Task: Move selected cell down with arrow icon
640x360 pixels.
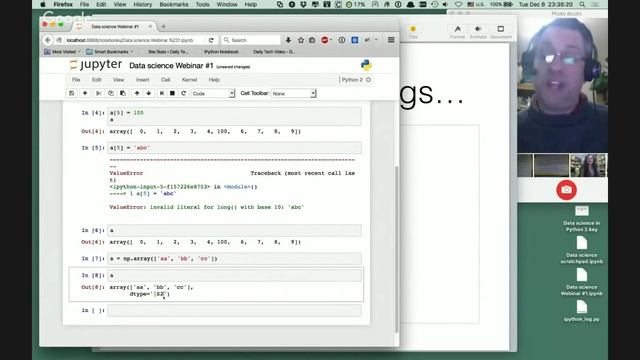Action: 149,93
